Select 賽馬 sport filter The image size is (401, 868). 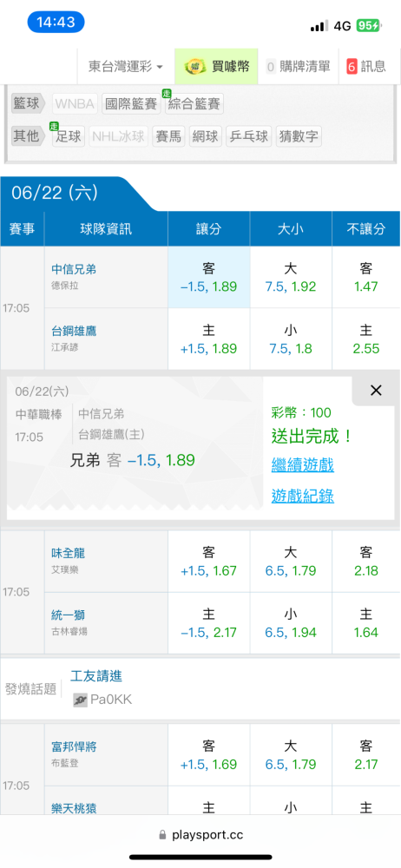point(168,137)
